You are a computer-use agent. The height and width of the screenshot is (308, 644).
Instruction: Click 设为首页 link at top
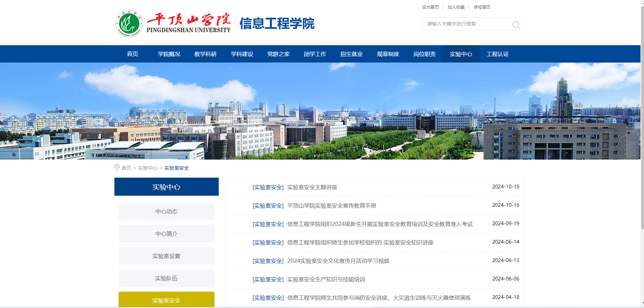(x=430, y=7)
